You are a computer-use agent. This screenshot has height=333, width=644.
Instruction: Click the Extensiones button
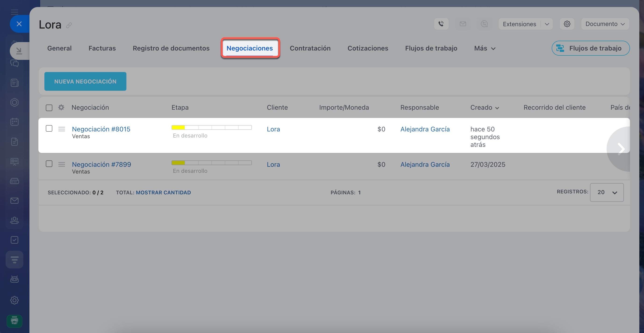coord(519,24)
